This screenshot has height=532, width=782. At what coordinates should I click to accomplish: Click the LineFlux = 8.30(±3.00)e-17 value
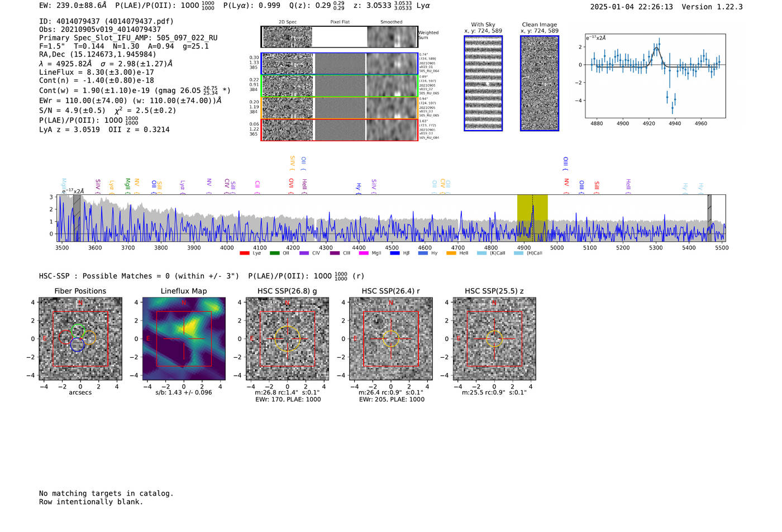(x=97, y=72)
